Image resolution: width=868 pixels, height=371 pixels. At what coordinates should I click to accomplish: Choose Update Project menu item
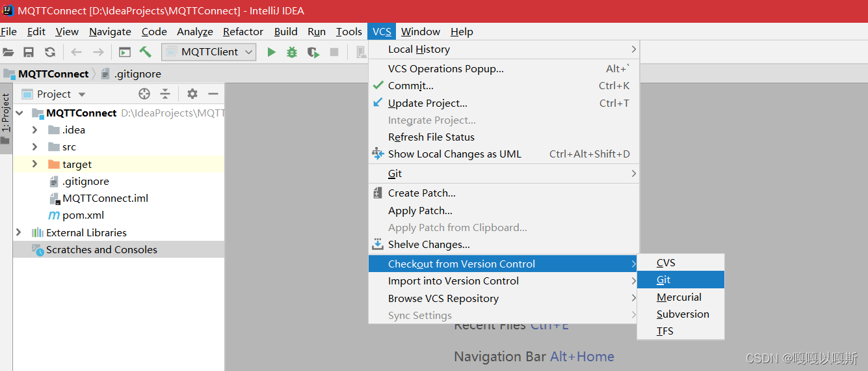pyautogui.click(x=504, y=103)
